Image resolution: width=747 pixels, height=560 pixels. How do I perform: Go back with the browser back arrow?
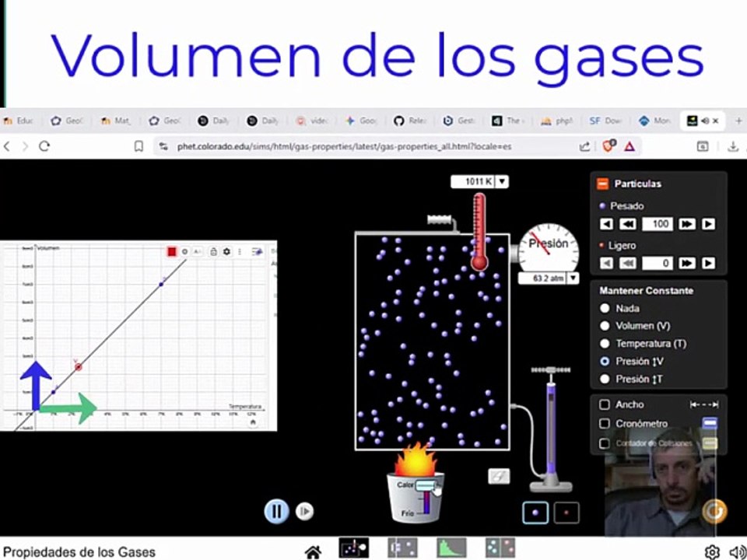[x=7, y=146]
